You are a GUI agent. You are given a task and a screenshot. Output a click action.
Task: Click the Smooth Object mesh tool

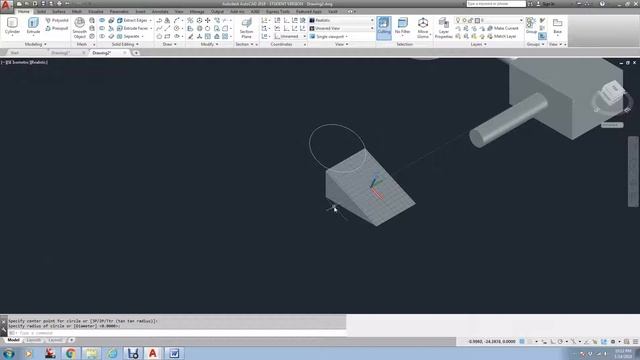[x=80, y=28]
